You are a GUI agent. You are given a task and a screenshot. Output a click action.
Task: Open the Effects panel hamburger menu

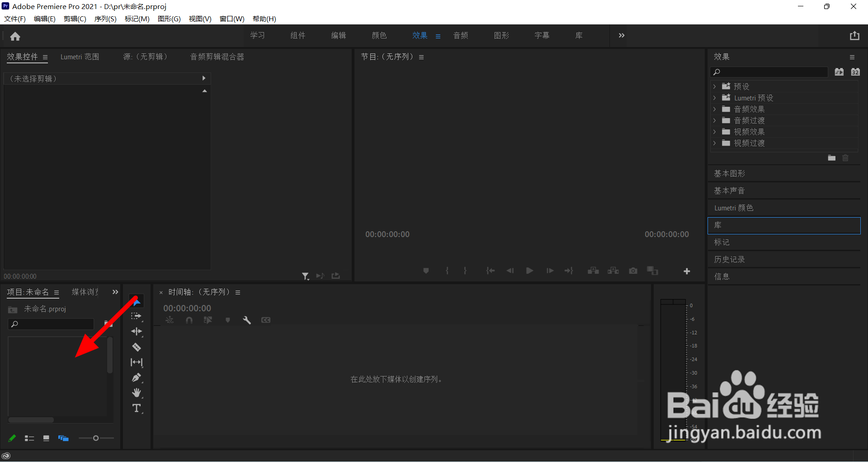852,57
